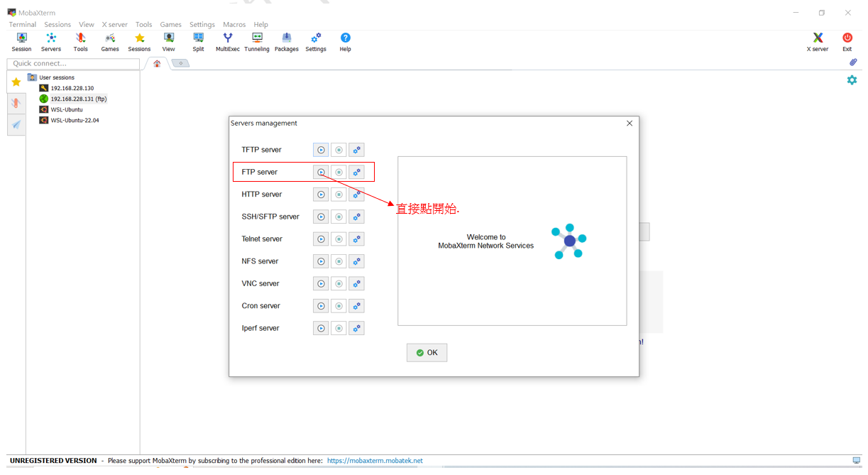Open SSH/SFTP server settings gears
The height and width of the screenshot is (475, 868).
pos(356,217)
